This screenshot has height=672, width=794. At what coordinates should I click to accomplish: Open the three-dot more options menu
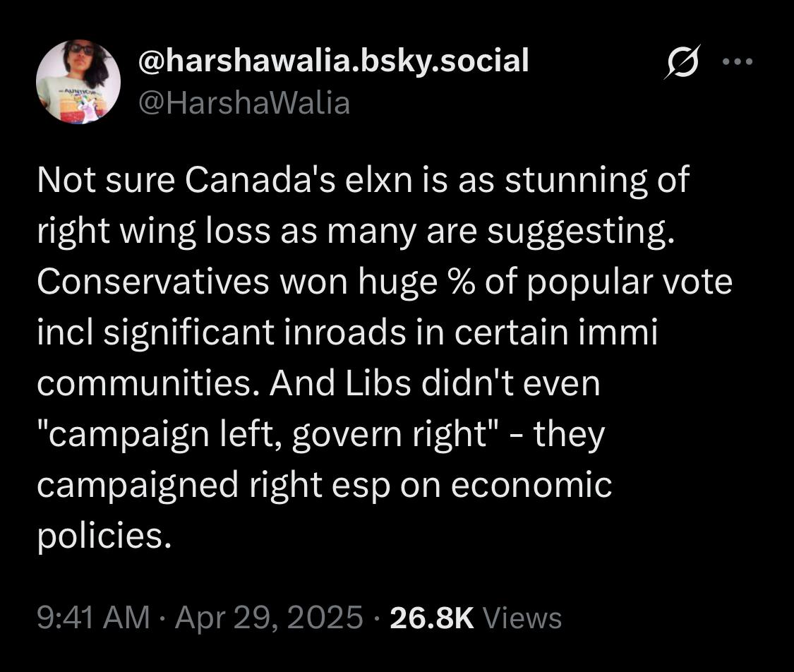click(738, 62)
